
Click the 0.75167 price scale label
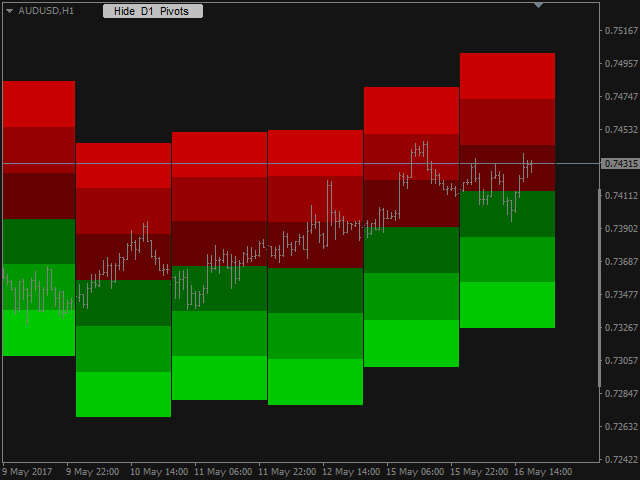tap(621, 31)
